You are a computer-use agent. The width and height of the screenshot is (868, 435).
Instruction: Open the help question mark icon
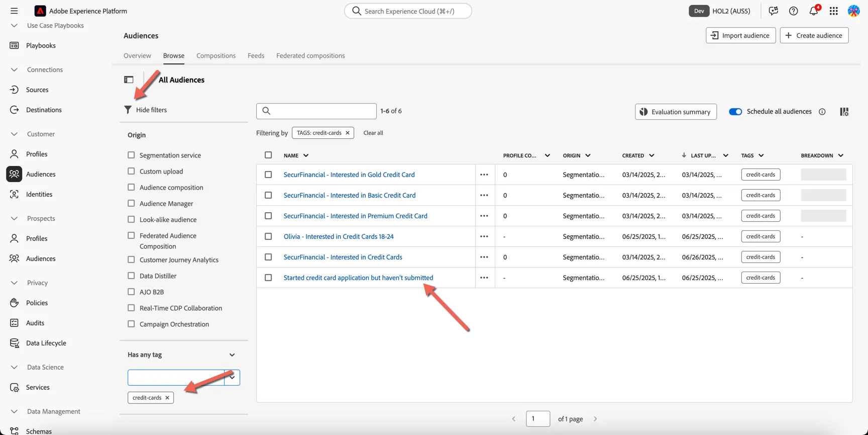(x=793, y=11)
